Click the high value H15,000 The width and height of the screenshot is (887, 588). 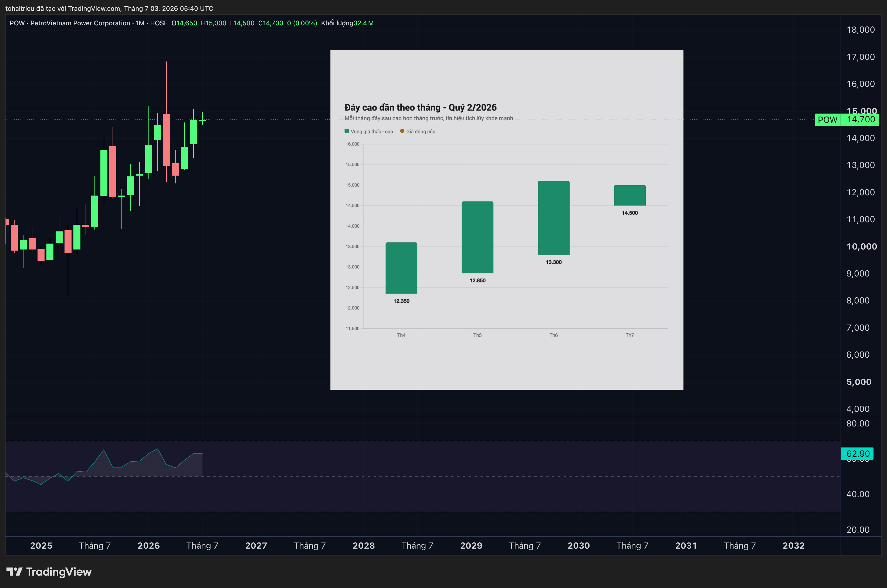[214, 23]
